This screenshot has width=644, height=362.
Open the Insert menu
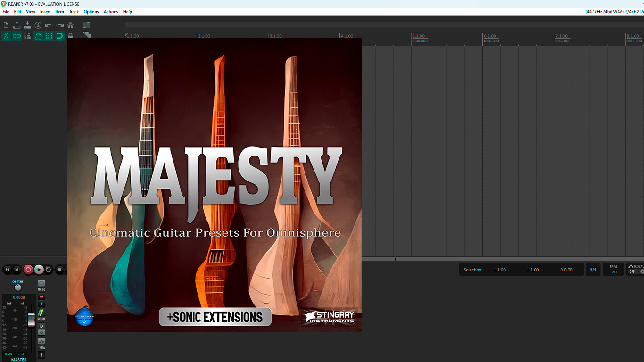pos(45,12)
